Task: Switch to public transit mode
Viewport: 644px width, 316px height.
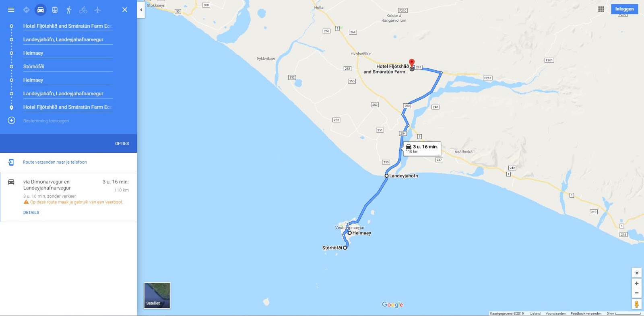Action: (x=55, y=10)
